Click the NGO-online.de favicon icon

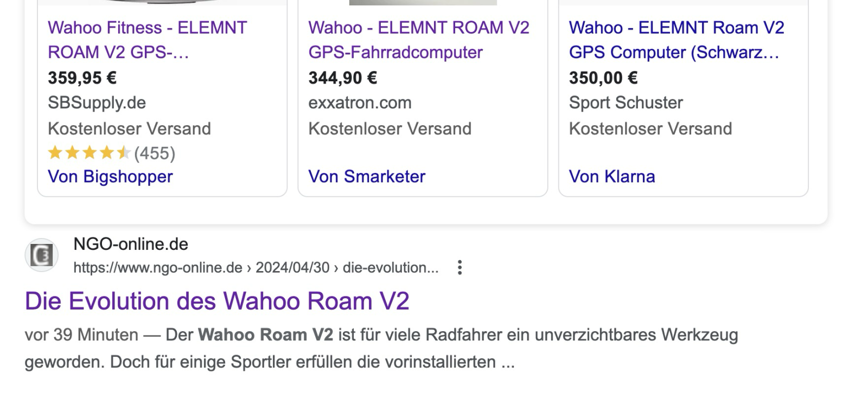(41, 255)
